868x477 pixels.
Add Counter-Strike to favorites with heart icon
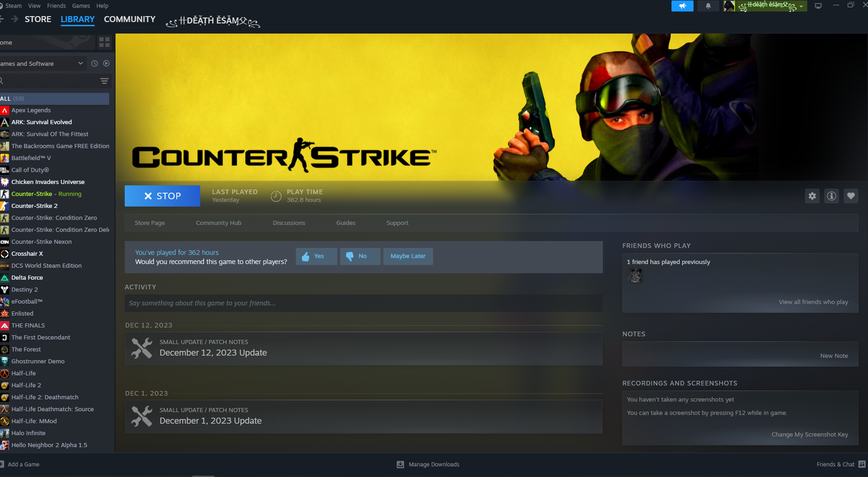(851, 196)
